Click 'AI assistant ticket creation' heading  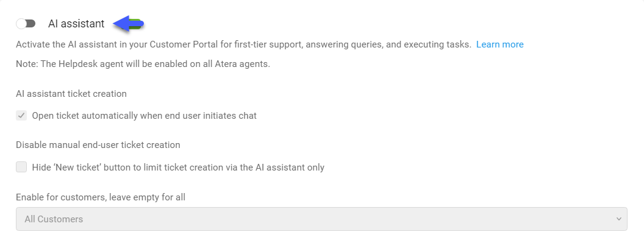coord(71,94)
